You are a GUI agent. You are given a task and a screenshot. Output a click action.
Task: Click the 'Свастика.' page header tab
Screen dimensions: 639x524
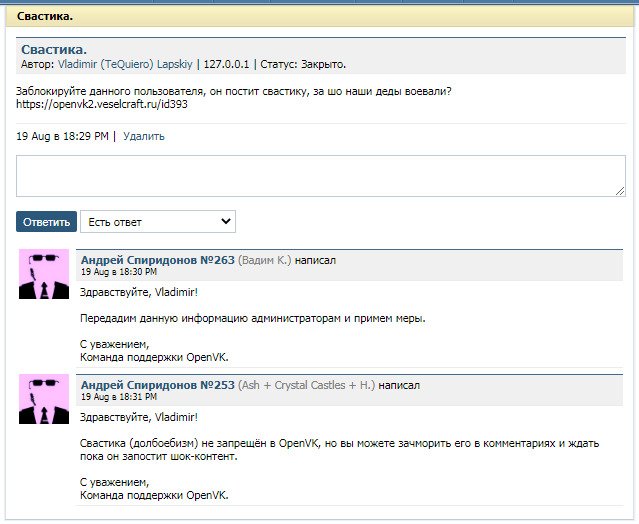coord(45,17)
